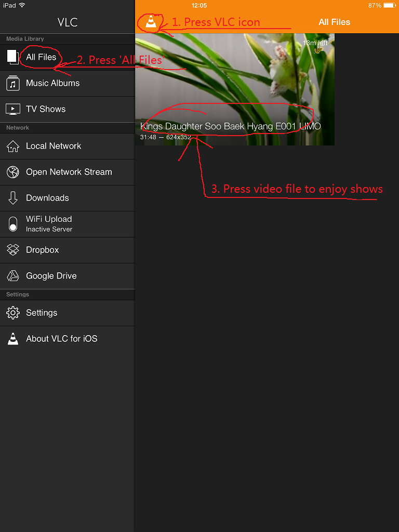The image size is (399, 532).
Task: Open Settings in the sidebar
Action: (67, 313)
